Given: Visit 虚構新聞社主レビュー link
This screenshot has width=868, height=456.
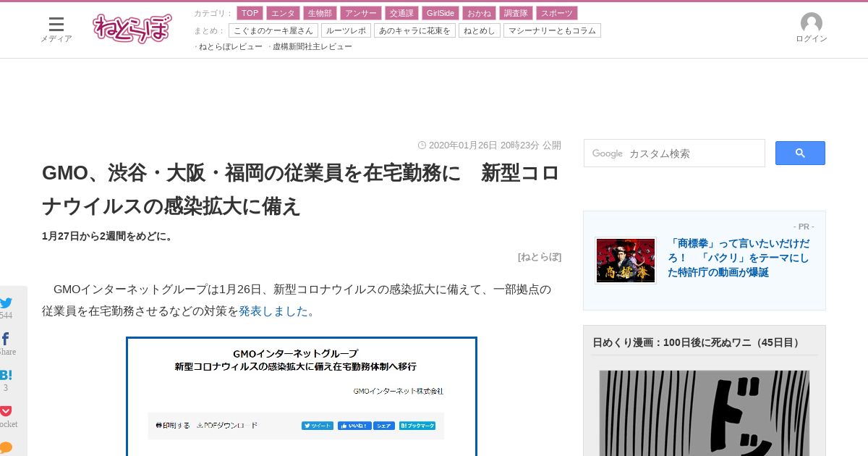Looking at the screenshot, I should point(312,46).
